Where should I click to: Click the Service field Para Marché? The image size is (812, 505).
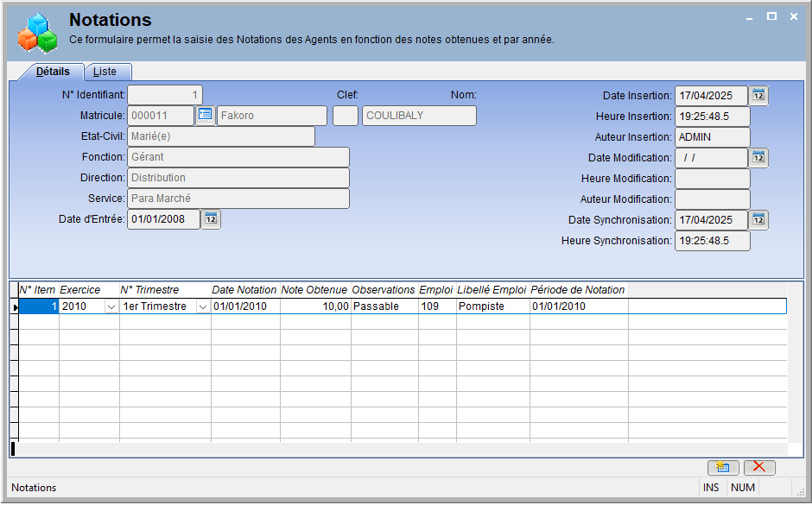(238, 199)
